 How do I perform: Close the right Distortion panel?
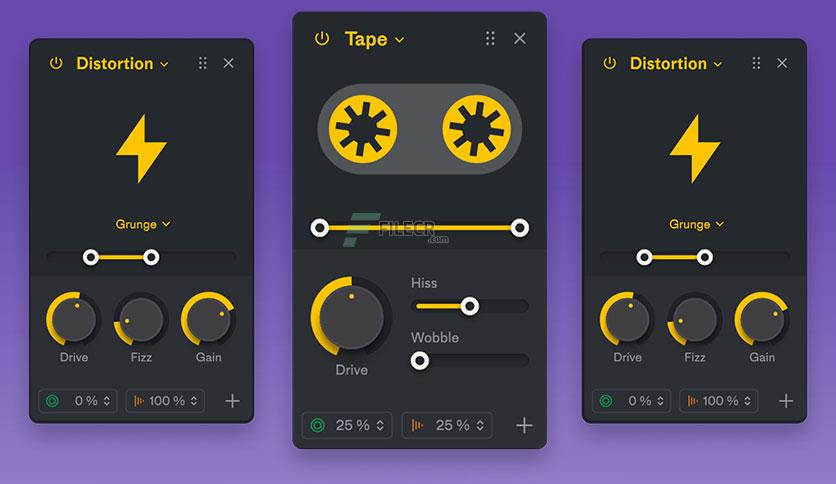point(782,63)
